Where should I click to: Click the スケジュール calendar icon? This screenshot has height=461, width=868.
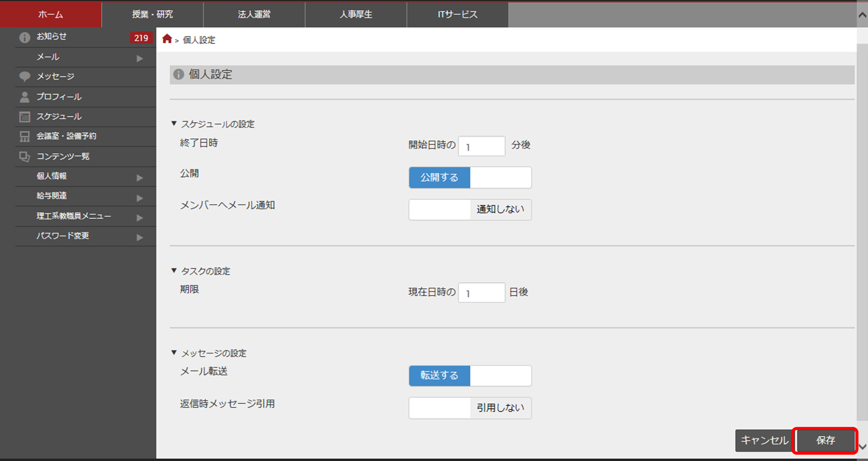(25, 117)
